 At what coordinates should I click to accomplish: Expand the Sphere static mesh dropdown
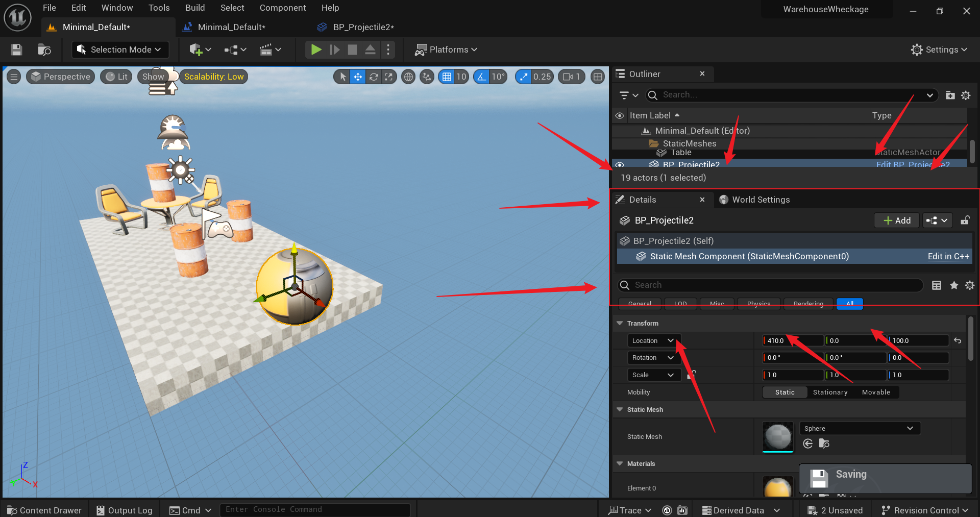[x=860, y=428]
